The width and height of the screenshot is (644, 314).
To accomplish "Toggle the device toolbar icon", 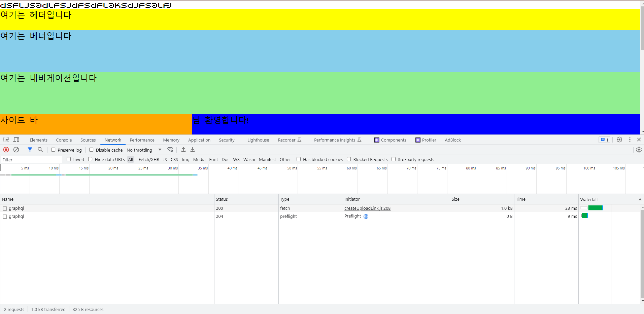I will [x=16, y=140].
